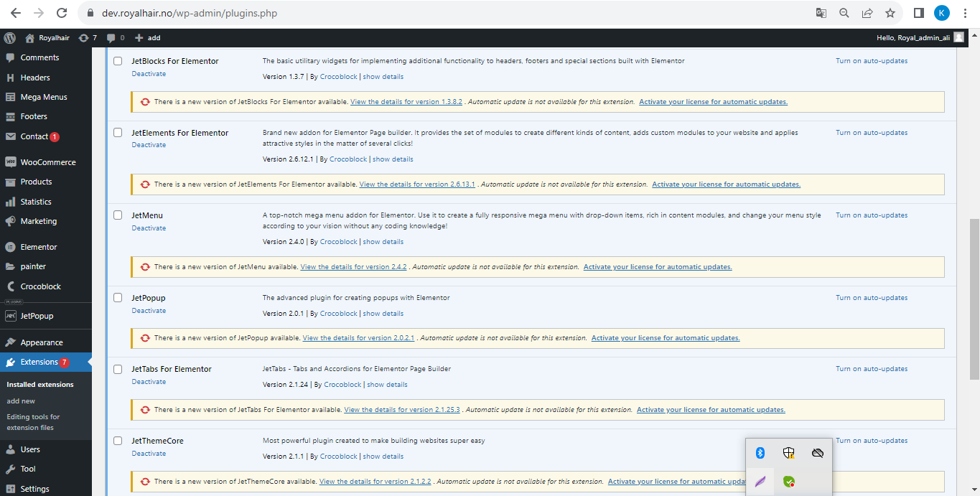Open Chrome three-dot menu
The image size is (980, 496).
tap(966, 13)
